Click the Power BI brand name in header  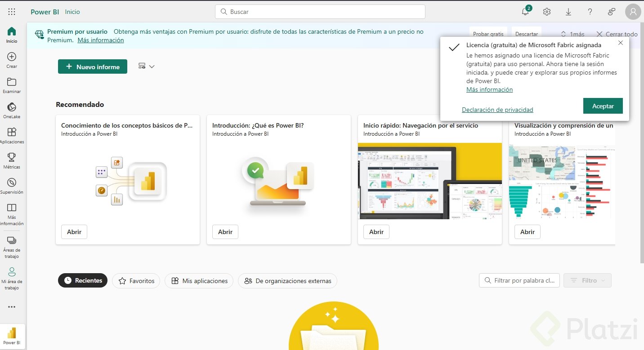coord(45,12)
